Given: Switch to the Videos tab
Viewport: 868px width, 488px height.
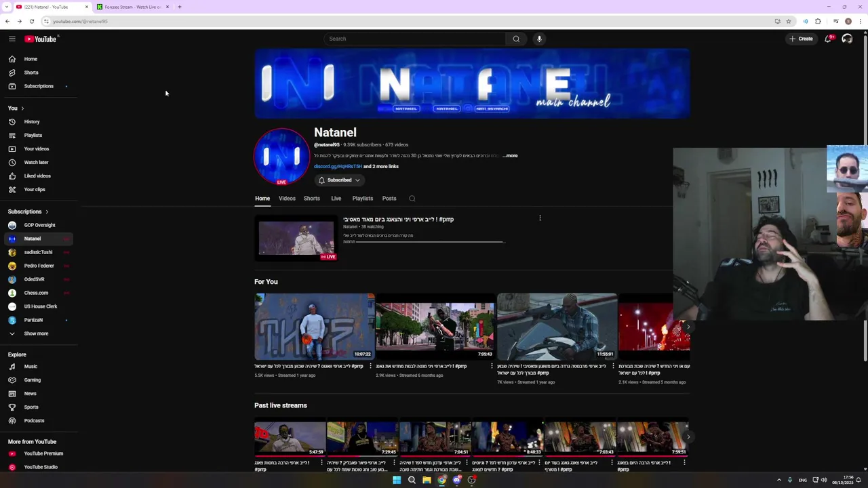Looking at the screenshot, I should (287, 199).
